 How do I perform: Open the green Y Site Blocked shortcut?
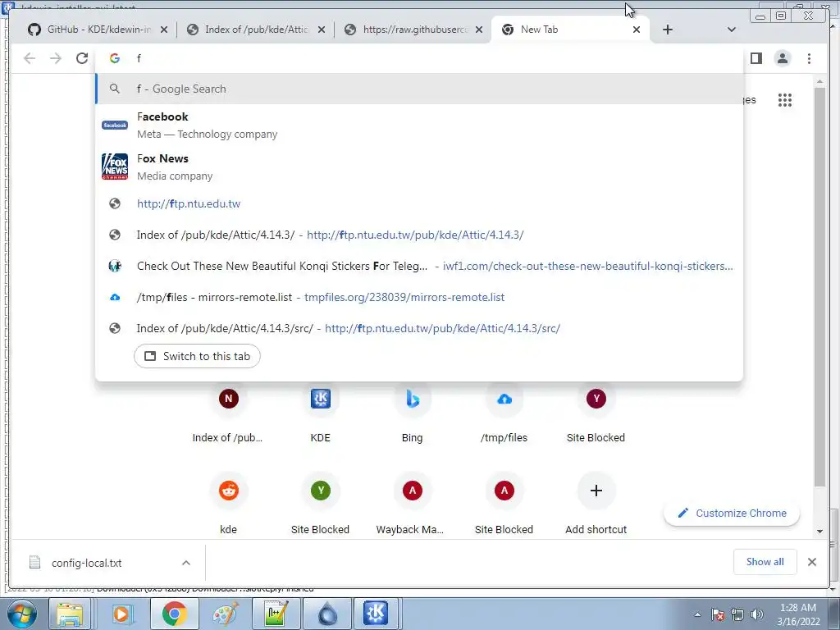point(321,504)
